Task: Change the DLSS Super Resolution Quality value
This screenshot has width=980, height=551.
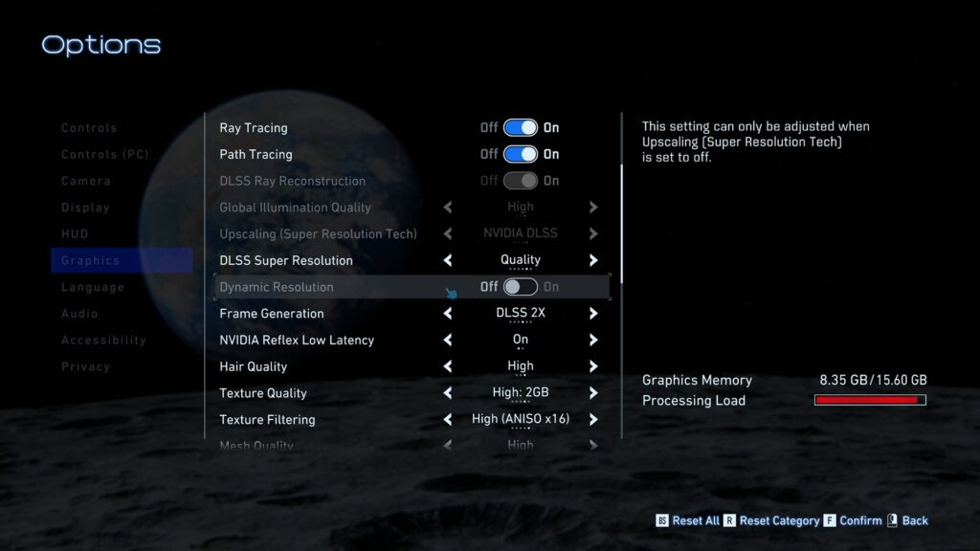Action: pos(521,260)
